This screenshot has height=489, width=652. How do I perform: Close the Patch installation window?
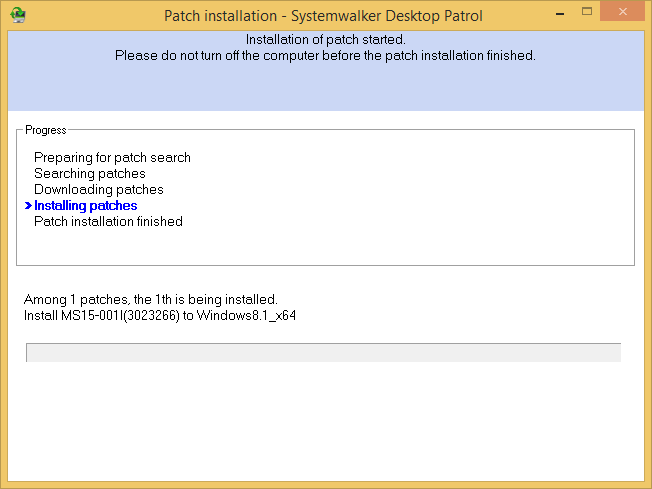622,11
